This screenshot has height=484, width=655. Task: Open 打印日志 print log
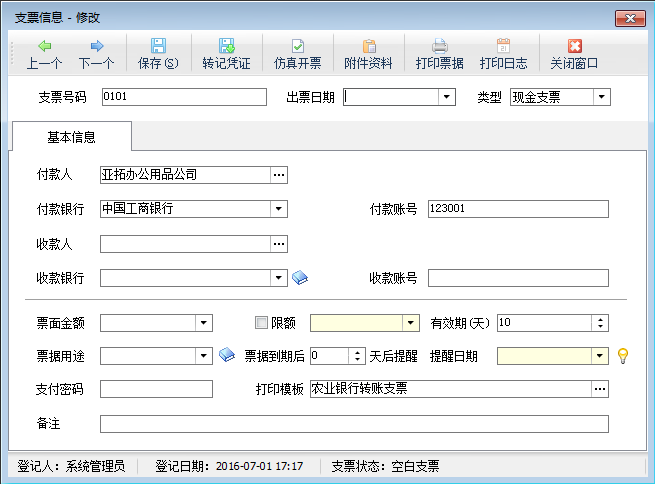click(503, 53)
